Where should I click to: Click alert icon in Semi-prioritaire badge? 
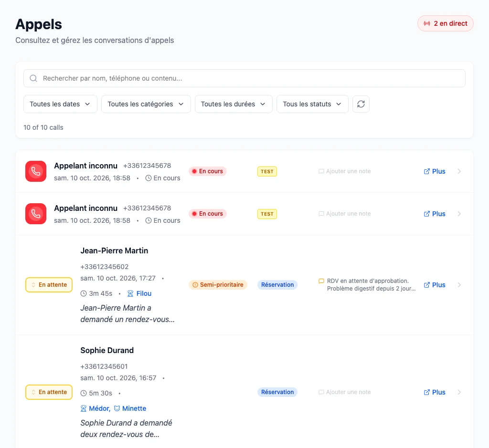tap(195, 285)
